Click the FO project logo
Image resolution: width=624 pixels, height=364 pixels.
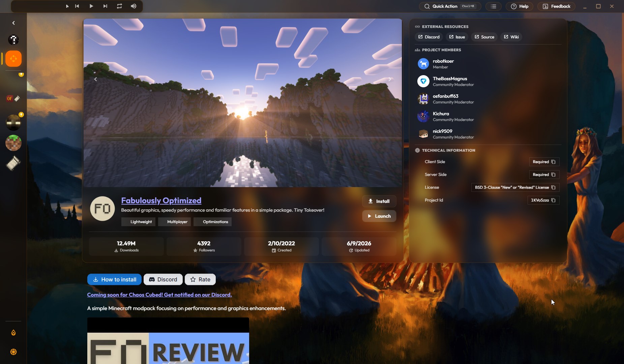tap(102, 209)
